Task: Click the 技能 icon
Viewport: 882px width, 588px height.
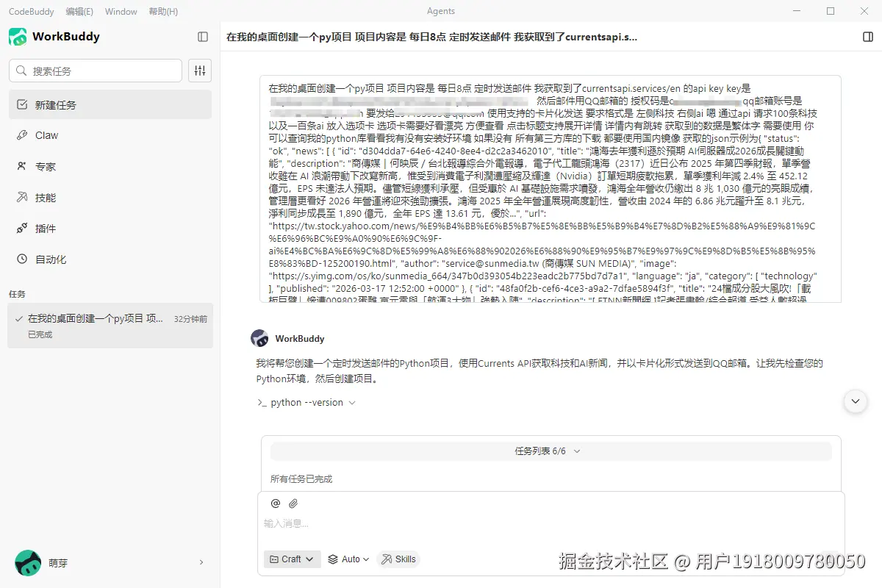Action: [22, 197]
